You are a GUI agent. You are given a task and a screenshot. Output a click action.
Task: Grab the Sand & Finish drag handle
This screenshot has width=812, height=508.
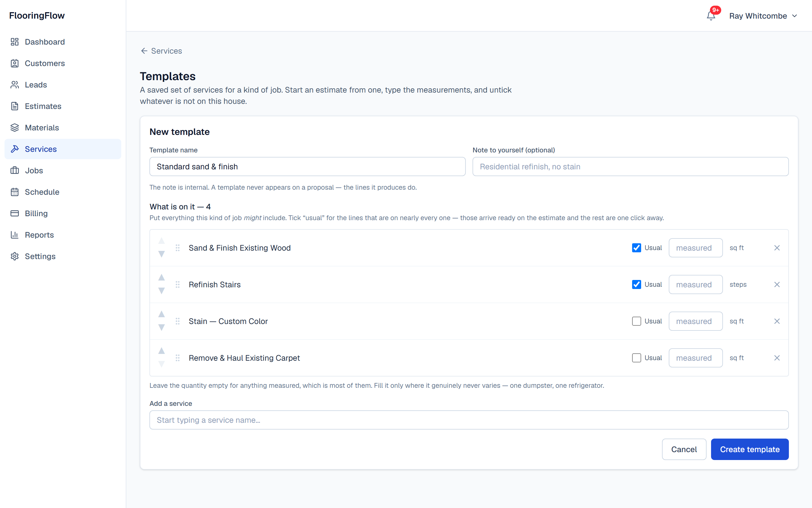point(178,248)
